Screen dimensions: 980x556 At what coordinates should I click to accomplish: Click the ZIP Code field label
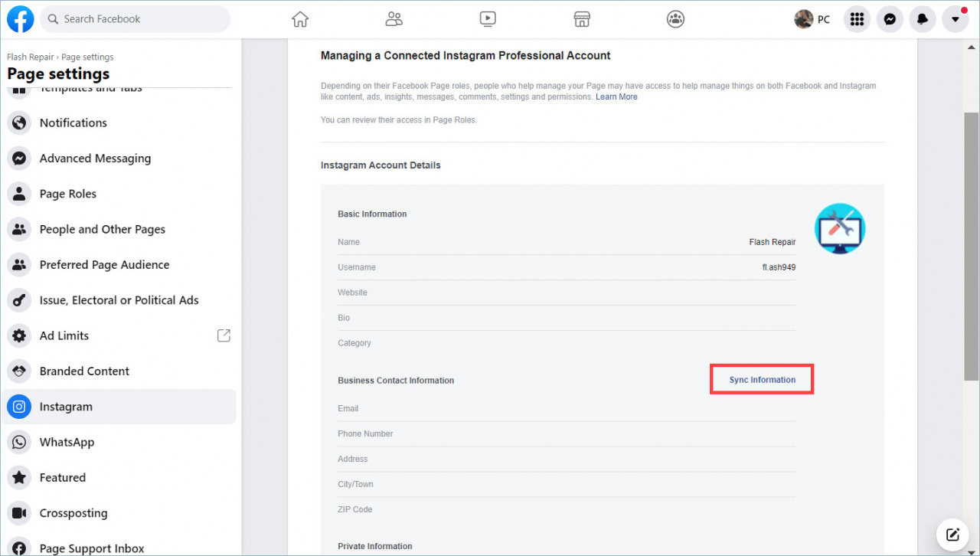(x=354, y=509)
